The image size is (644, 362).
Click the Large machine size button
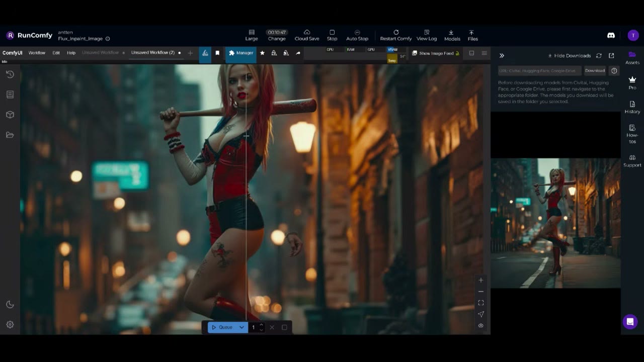[252, 35]
